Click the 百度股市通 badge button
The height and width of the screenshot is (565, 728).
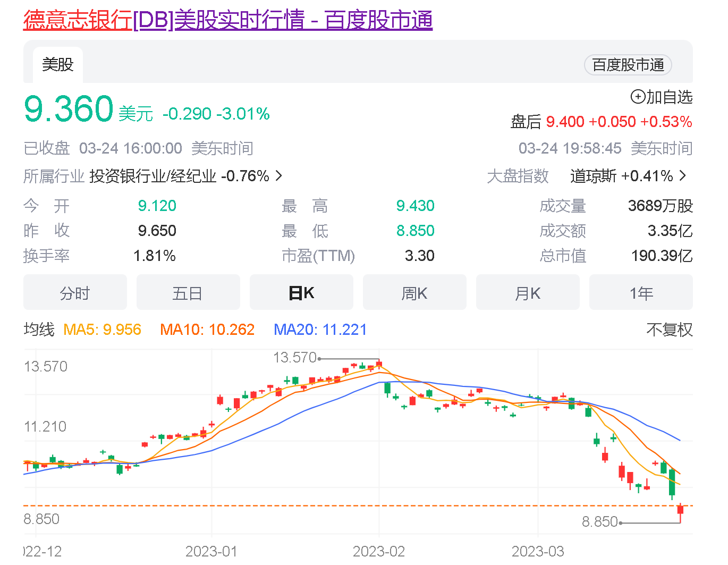[x=628, y=65]
